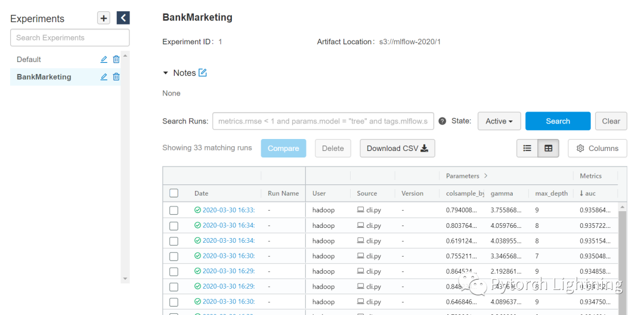Viewport: 644px width, 315px height.
Task: Delete the Default experiment via trash icon
Action: [x=116, y=60]
